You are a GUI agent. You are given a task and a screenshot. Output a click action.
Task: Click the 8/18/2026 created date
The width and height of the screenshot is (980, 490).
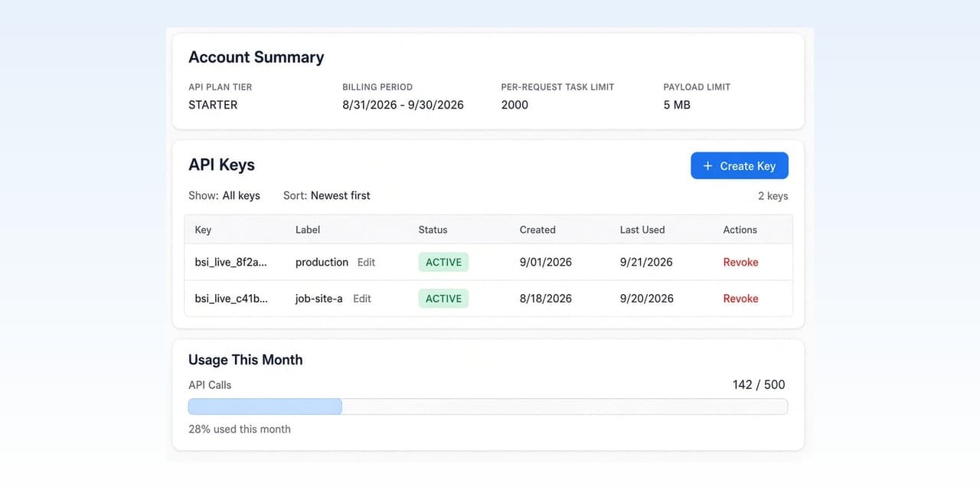(x=546, y=299)
